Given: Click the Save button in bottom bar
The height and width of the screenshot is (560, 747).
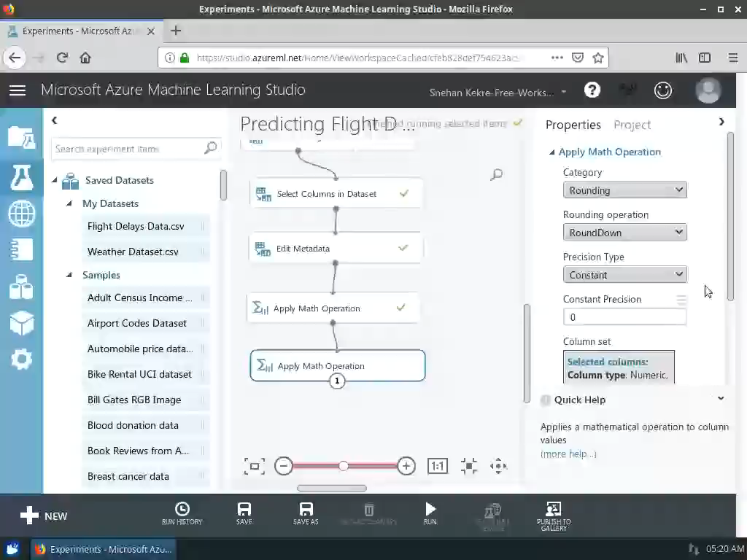Looking at the screenshot, I should click(x=244, y=514).
